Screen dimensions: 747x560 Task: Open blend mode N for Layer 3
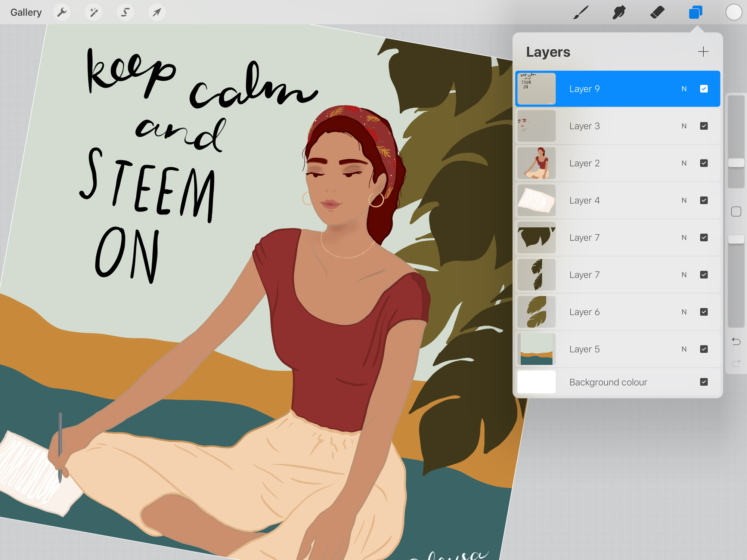(x=684, y=126)
